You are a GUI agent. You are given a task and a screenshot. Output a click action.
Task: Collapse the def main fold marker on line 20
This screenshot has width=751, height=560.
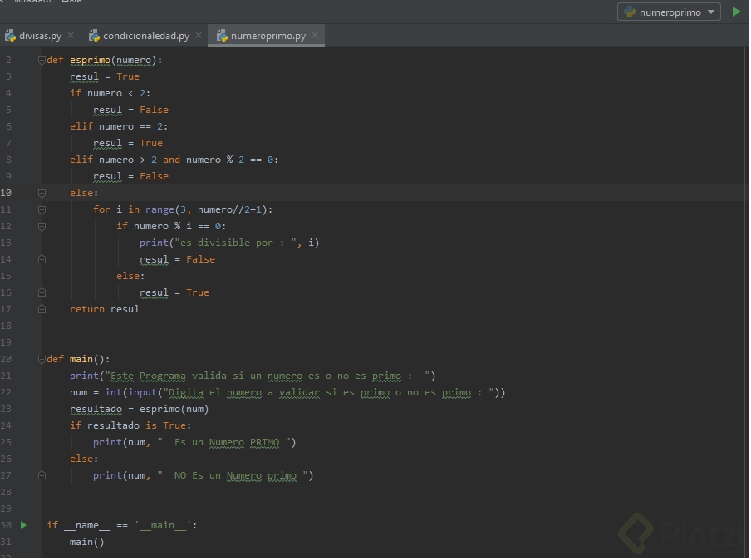42,359
